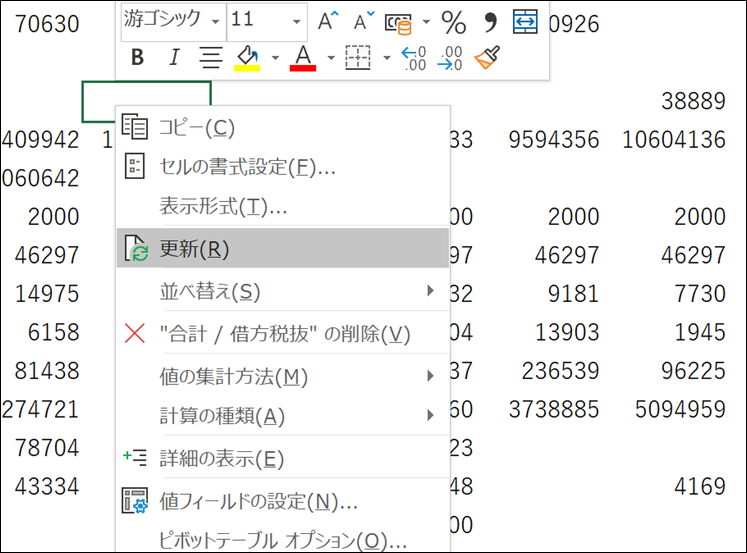The width and height of the screenshot is (747, 553).
Task: Apply percent style
Action: [x=454, y=22]
